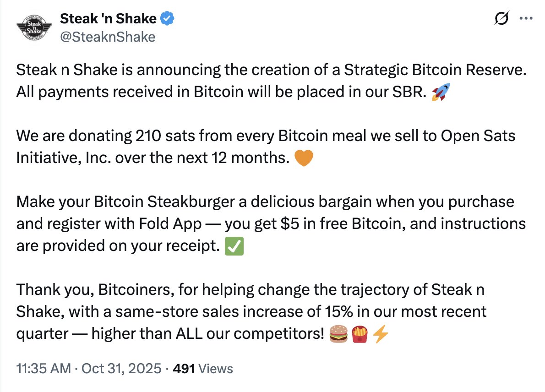Image resolution: width=545 pixels, height=392 pixels.
Task: Click the lightning bolt emoji
Action: coord(381,335)
